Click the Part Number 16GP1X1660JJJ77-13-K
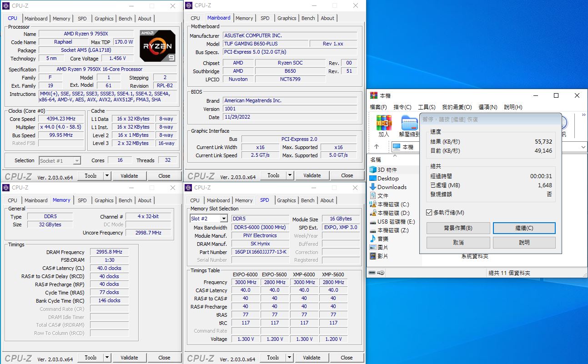 coord(260,252)
